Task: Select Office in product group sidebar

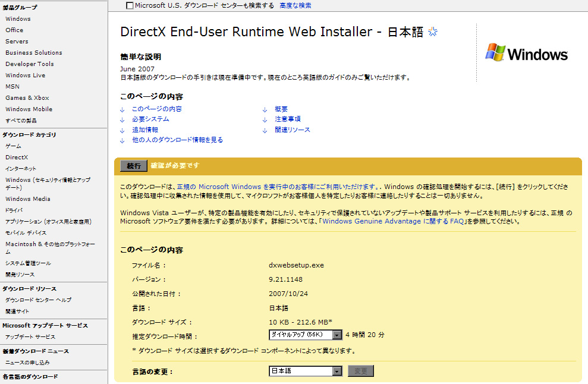Action: (x=14, y=30)
